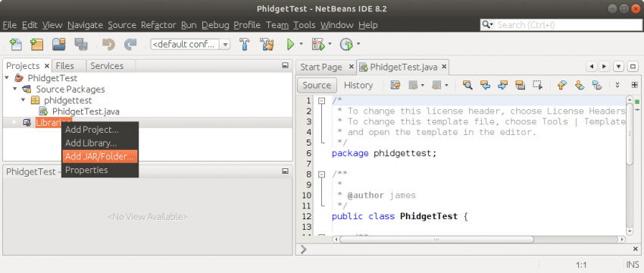This screenshot has width=644, height=273.
Task: Open the Refactor menu
Action: pos(158,25)
